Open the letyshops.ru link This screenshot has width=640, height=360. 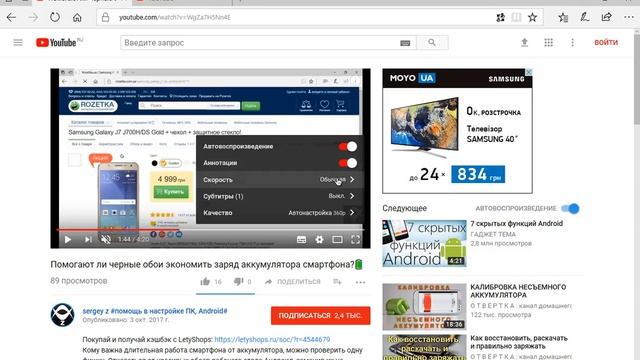[272, 340]
